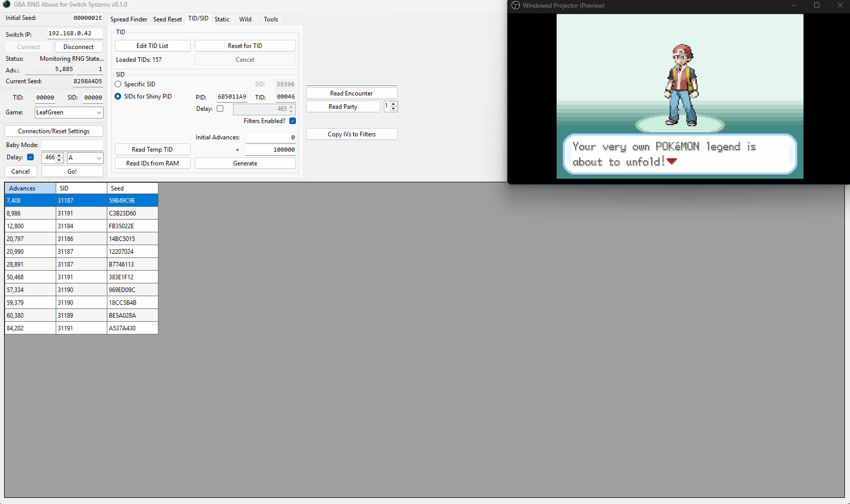Click the Read Encounter button
The width and height of the screenshot is (850, 504).
(x=352, y=93)
